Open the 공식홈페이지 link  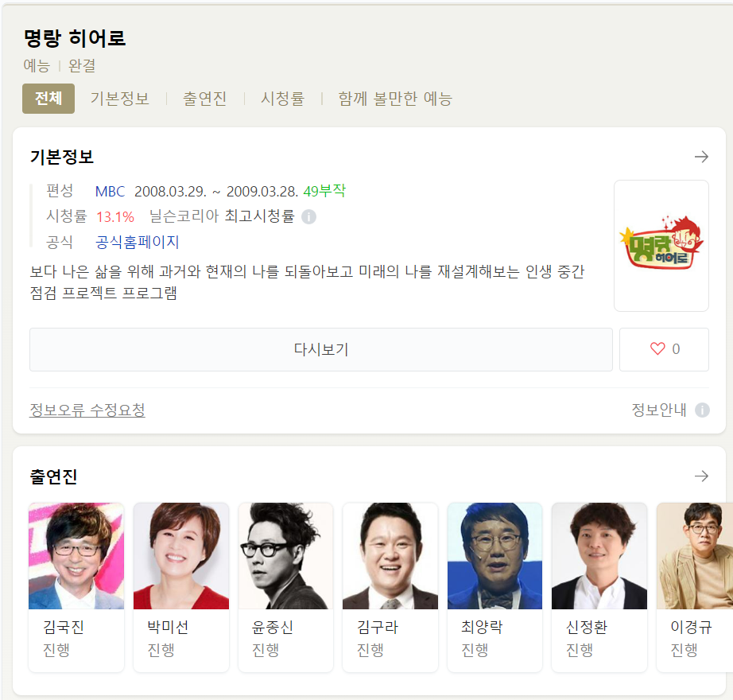(x=138, y=242)
